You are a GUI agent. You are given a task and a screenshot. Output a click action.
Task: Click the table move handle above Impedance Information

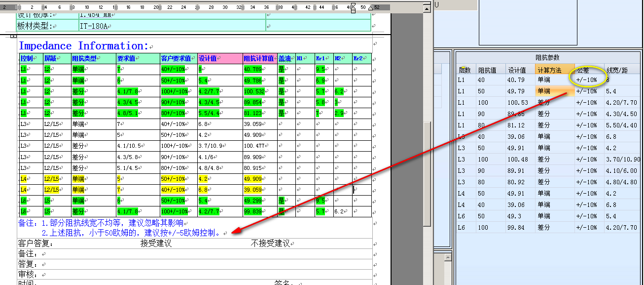(13, 36)
